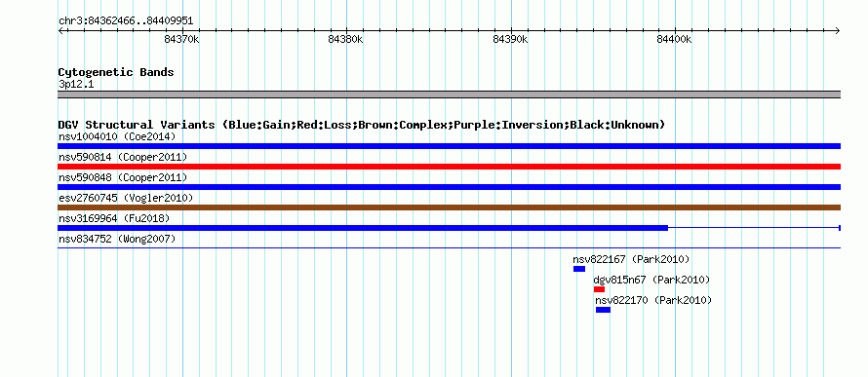Click the nsv822170 (Park2010) label
The height and width of the screenshot is (377, 868).
(653, 300)
